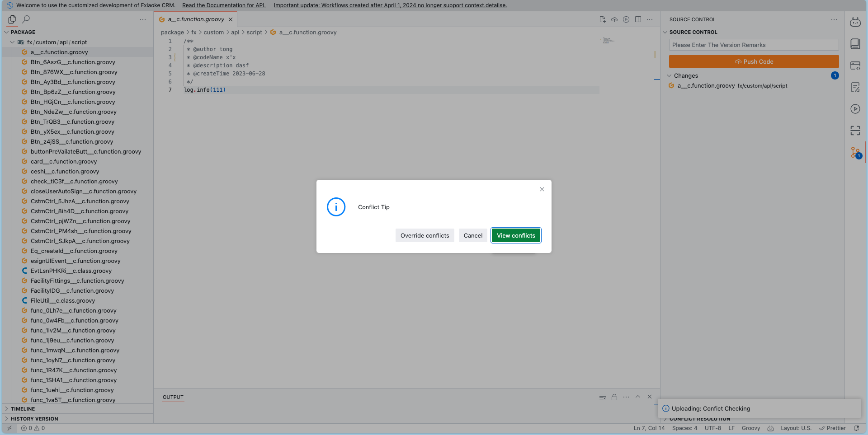Toggle the output scroll lock icon
Image resolution: width=868 pixels, height=435 pixels.
(614, 397)
